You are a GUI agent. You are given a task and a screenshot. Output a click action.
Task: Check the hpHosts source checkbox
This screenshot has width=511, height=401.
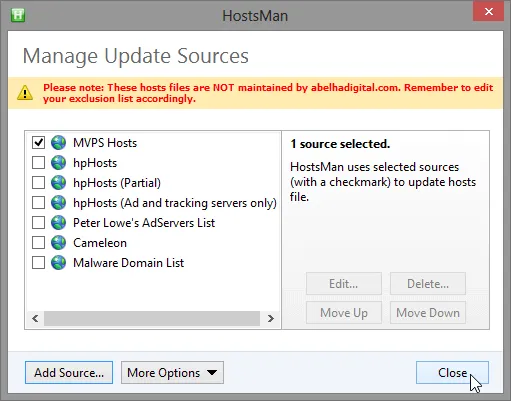(x=38, y=163)
